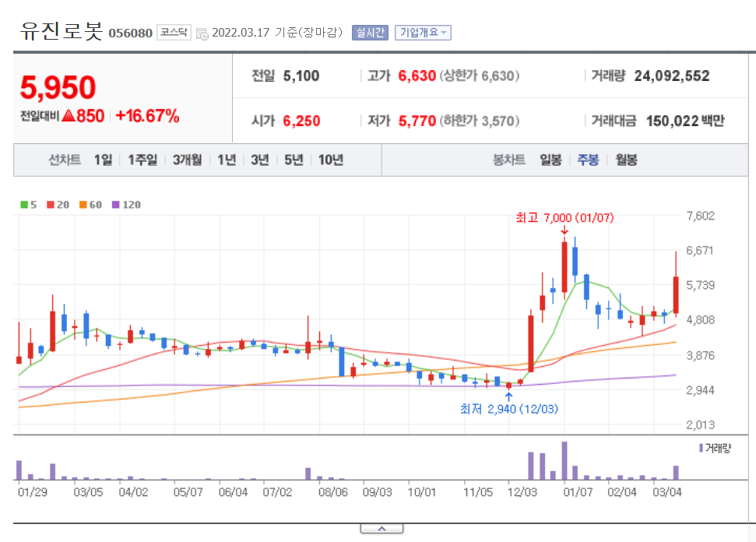This screenshot has height=542, width=756.
Task: Click the 03/04 date axis label
Action: 666,492
